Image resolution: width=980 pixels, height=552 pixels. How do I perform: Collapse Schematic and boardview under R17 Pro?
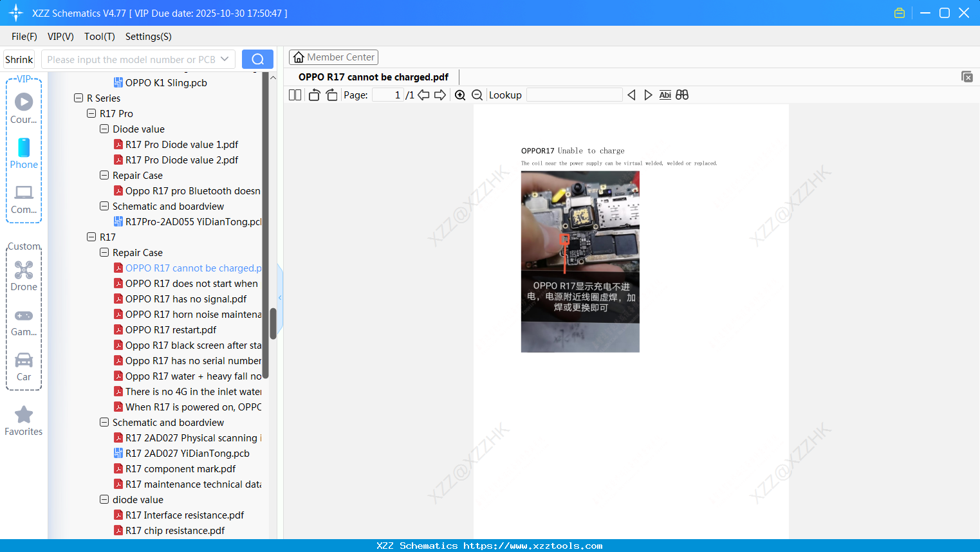(104, 207)
